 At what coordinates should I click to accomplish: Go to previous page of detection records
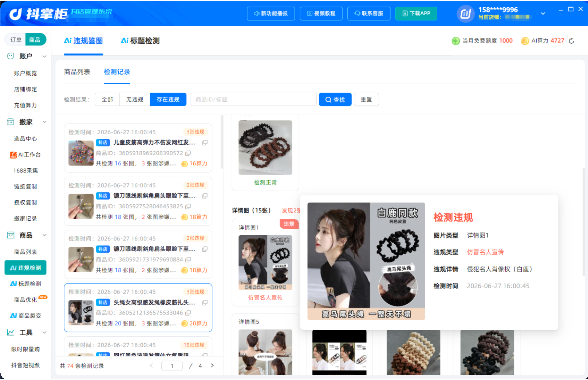[151, 365]
